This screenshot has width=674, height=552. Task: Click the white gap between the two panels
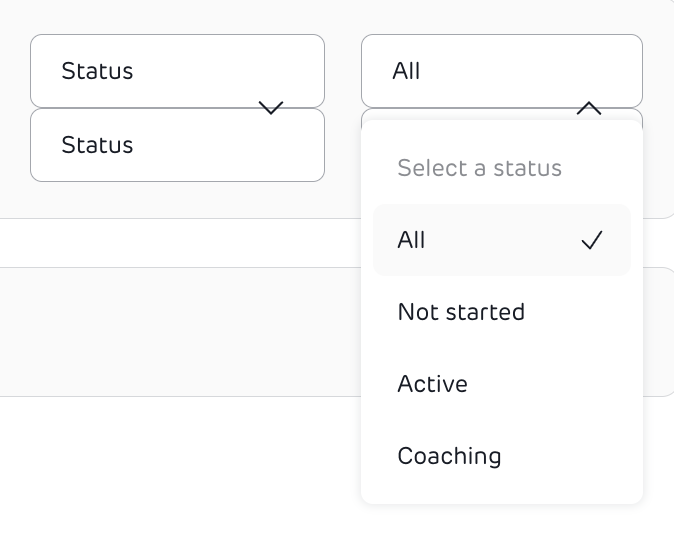[x=180, y=243]
